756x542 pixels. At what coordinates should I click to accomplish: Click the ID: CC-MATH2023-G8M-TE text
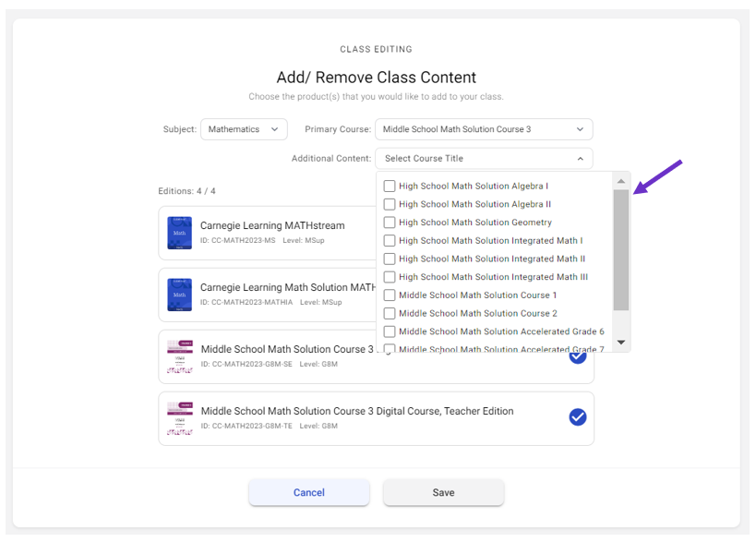(246, 426)
